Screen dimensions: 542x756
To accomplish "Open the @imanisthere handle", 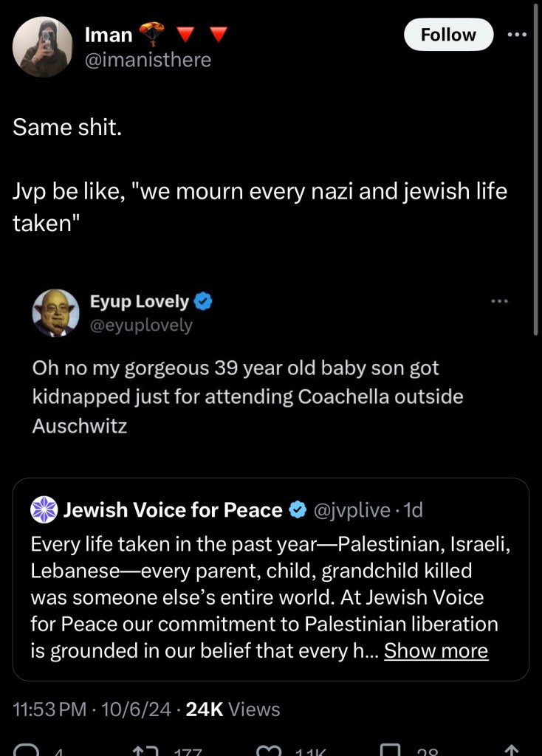I will (x=148, y=60).
